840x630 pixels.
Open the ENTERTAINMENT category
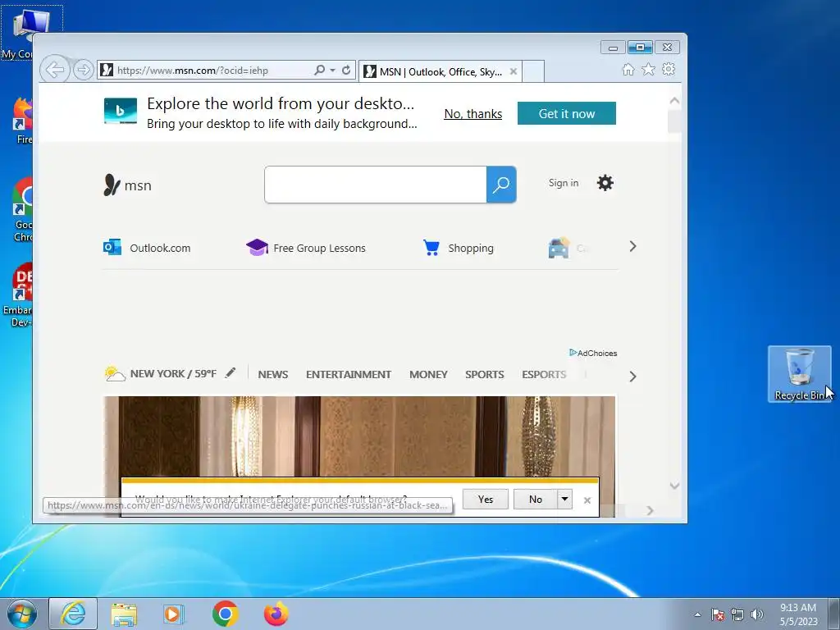click(x=348, y=374)
